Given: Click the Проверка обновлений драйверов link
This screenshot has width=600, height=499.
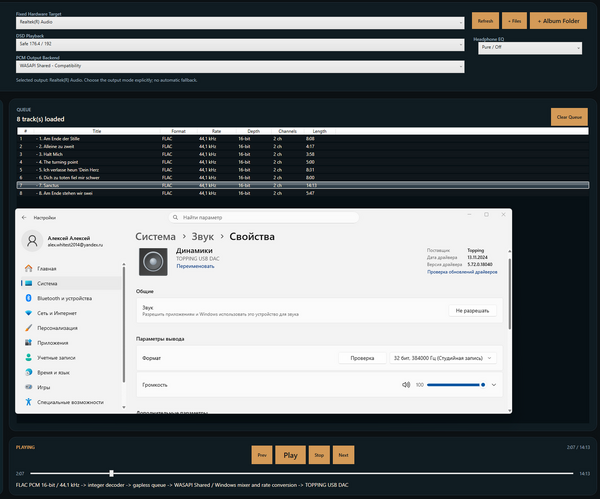Looking at the screenshot, I should (x=462, y=272).
